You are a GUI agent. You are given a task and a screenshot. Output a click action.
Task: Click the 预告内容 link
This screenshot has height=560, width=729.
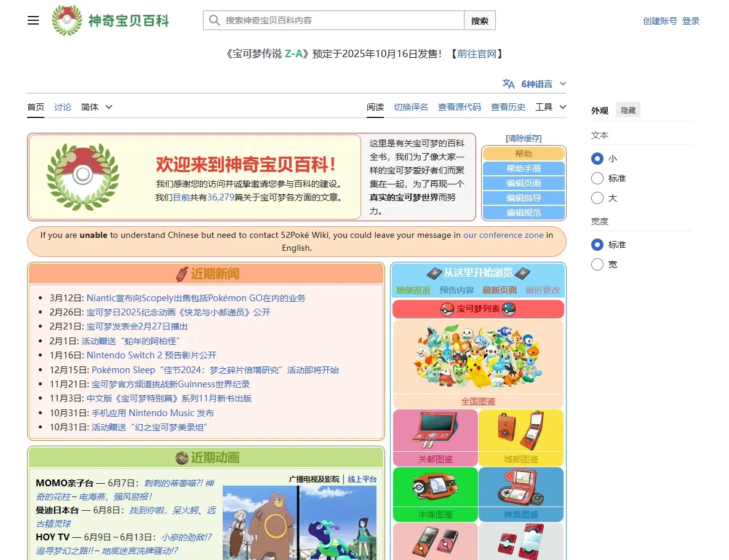click(456, 290)
